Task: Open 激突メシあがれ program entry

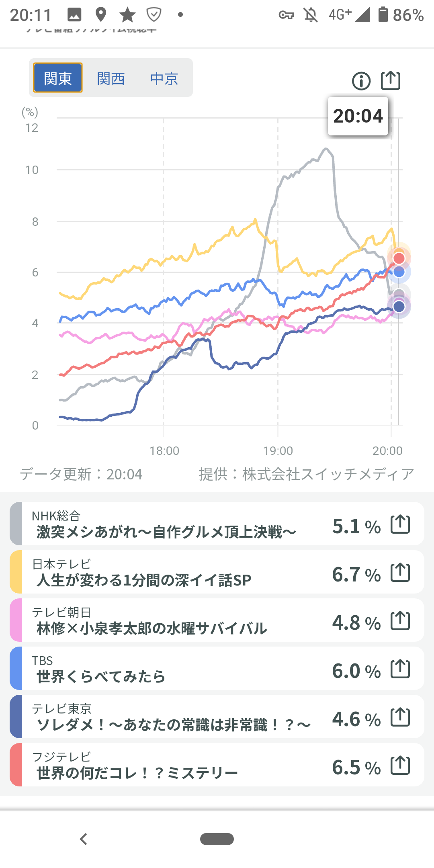Action: [166, 532]
